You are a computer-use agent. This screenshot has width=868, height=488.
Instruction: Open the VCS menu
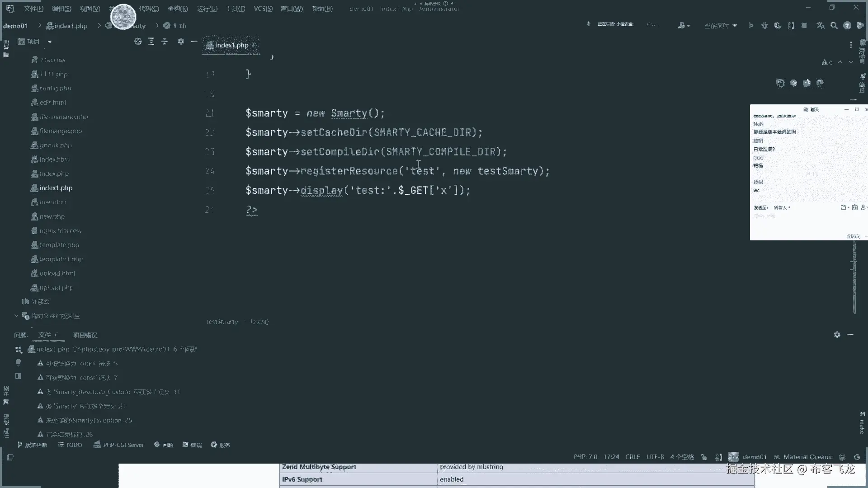[x=263, y=9]
